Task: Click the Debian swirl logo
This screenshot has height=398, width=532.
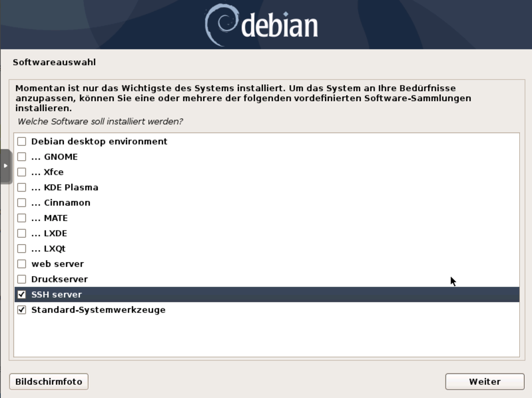Action: tap(222, 24)
